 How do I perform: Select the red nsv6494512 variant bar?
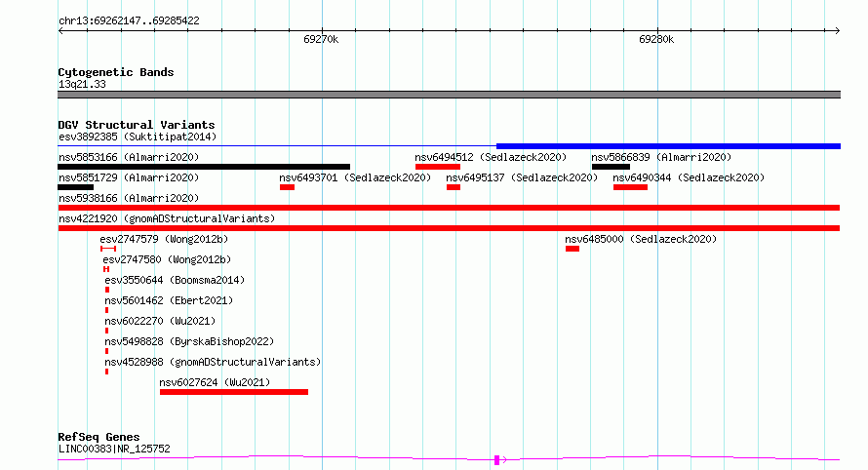pyautogui.click(x=437, y=167)
